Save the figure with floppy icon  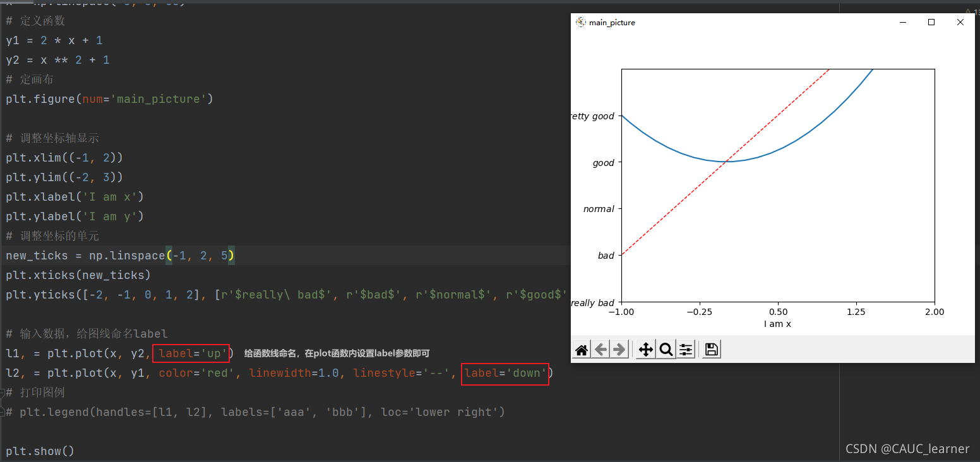click(x=712, y=349)
